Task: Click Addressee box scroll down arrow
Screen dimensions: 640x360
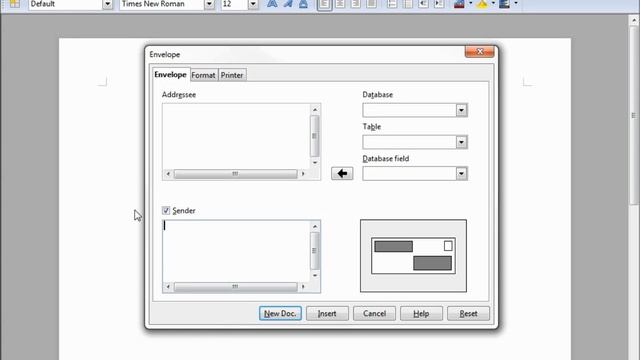Action: pyautogui.click(x=315, y=162)
